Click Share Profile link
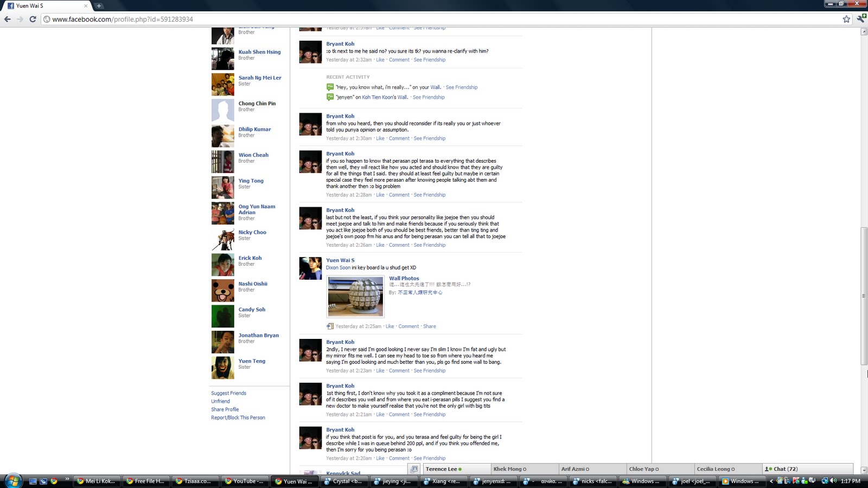Viewport: 868px width, 488px height. (x=225, y=409)
